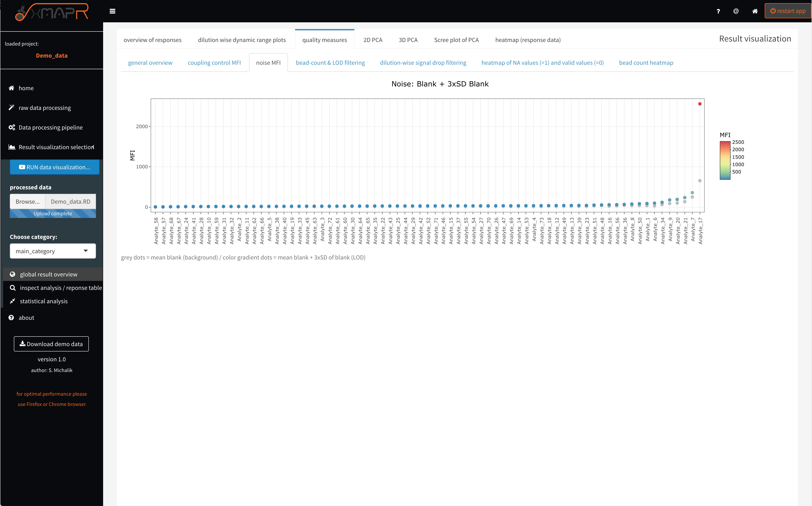The width and height of the screenshot is (812, 506).
Task: Select the statistical analysis sidebar entry
Action: click(x=44, y=301)
